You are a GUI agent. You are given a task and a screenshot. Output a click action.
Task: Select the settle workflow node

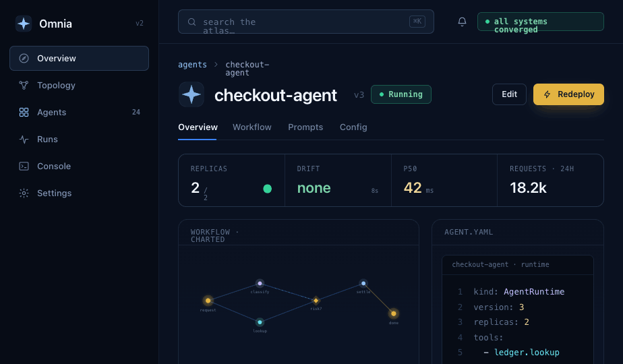[363, 283]
